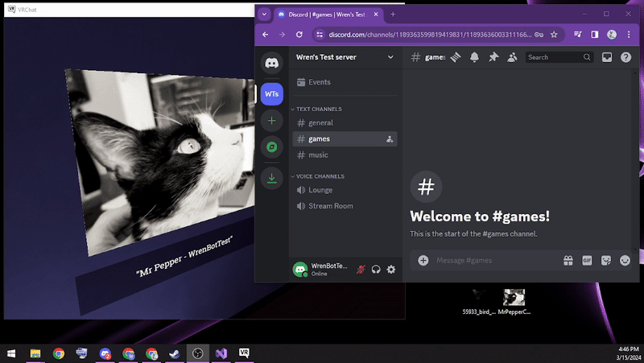This screenshot has height=363, width=644.
Task: Toggle the member list icon
Action: (512, 57)
